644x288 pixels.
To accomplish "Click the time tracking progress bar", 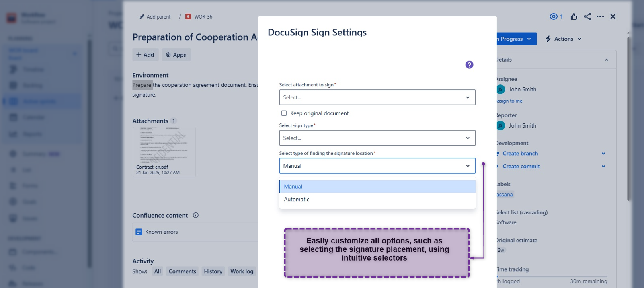I will pos(552,276).
